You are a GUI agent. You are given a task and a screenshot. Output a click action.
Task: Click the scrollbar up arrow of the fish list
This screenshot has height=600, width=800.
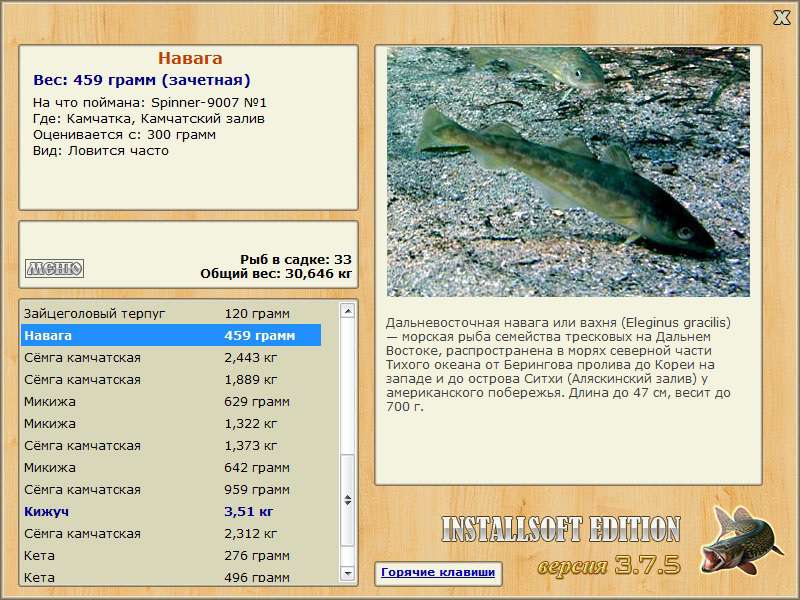pyautogui.click(x=347, y=311)
